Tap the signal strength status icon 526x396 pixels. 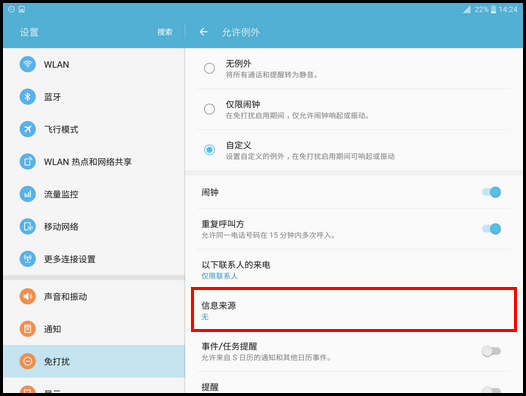point(467,9)
